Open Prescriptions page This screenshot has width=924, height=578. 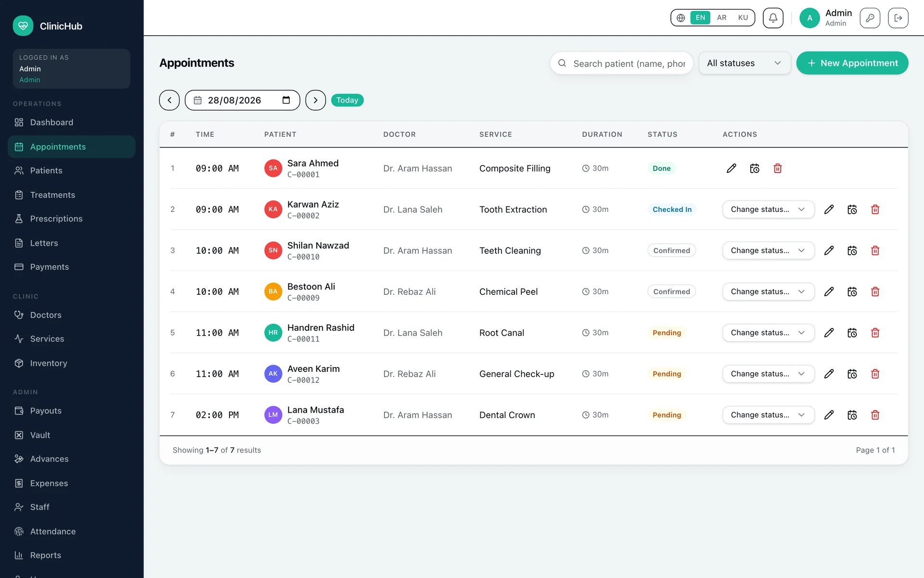coord(72,219)
